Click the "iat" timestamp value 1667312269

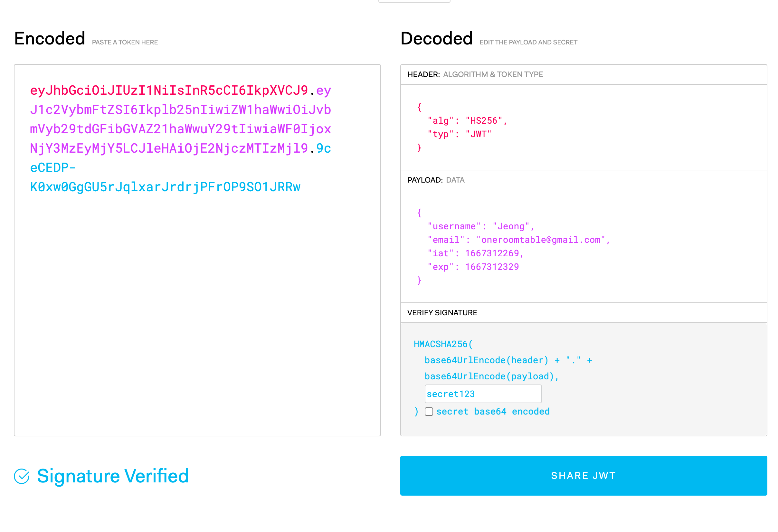pos(492,253)
